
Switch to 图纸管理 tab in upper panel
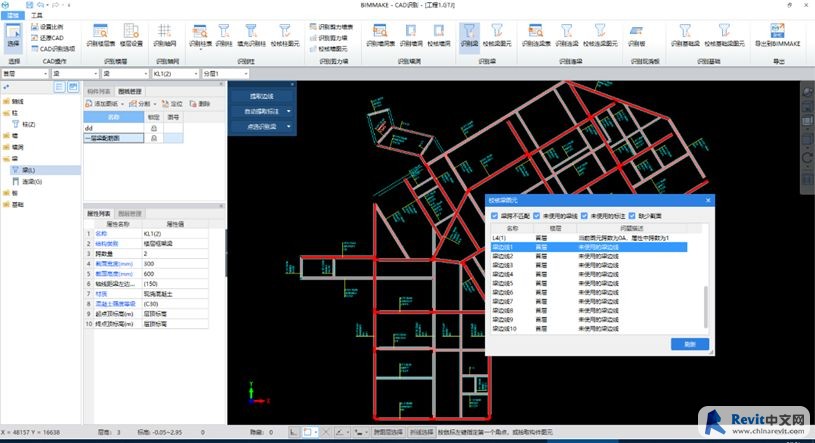coord(129,92)
